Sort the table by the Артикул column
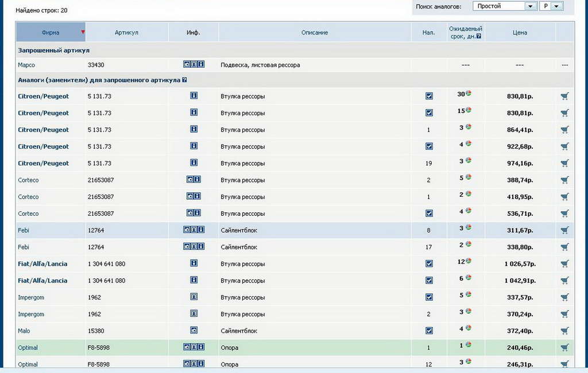Screen dimensions: 588x373 coord(126,33)
